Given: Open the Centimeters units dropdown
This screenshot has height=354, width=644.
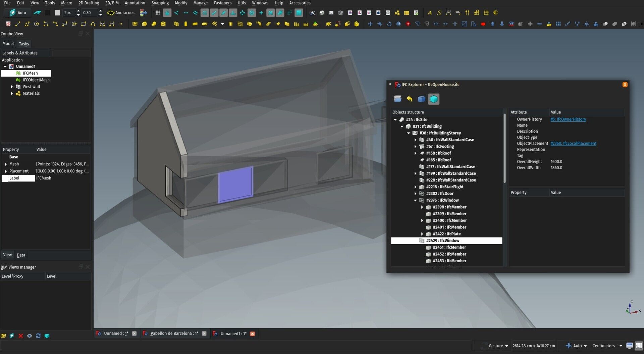Looking at the screenshot, I should click(x=607, y=346).
